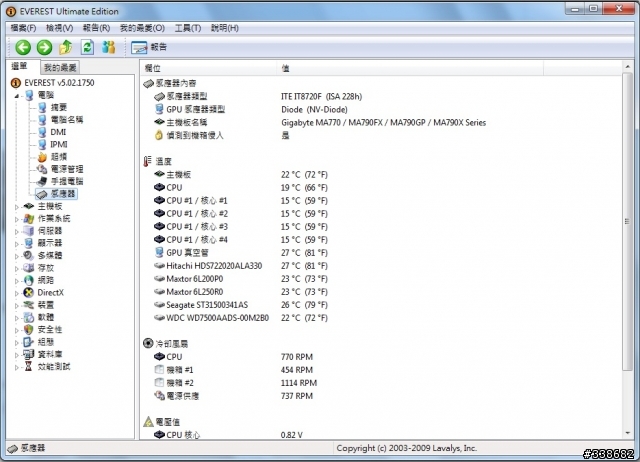640x462 pixels.
Task: Open the 報告 report toolbar button
Action: (x=149, y=47)
